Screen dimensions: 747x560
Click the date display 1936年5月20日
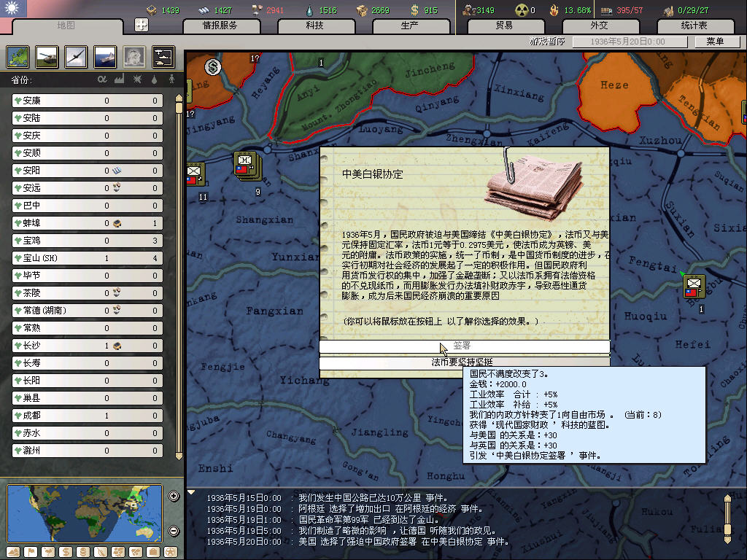[630, 42]
